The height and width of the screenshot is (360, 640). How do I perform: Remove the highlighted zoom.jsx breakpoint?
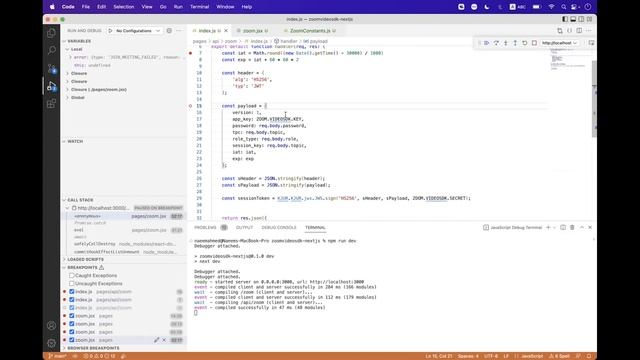(x=164, y=340)
